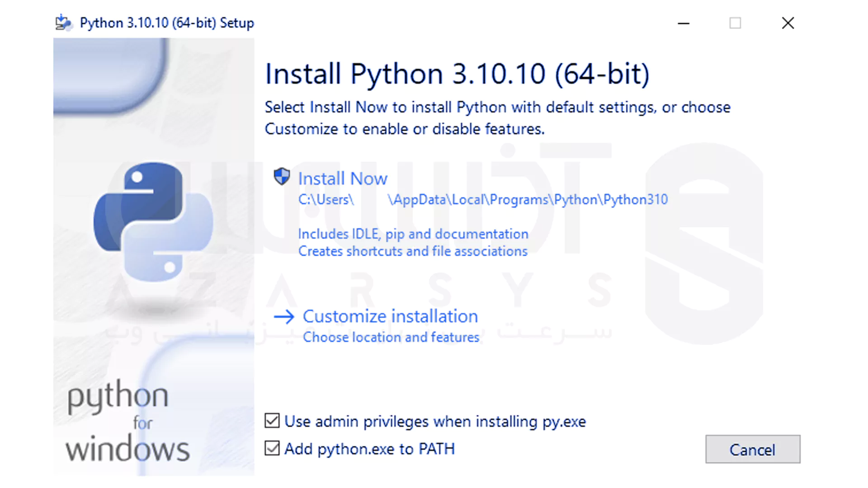868x488 pixels.
Task: Open Customize installation to choose features
Action: coord(390,316)
